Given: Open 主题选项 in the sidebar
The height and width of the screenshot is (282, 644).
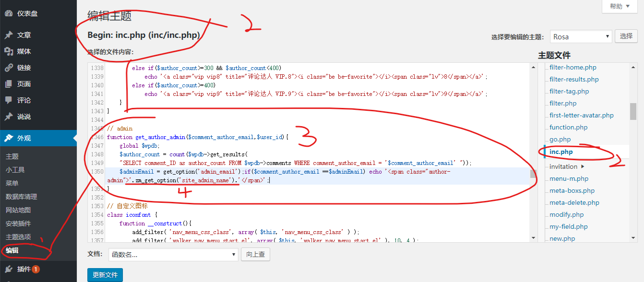Looking at the screenshot, I should (x=18, y=237).
